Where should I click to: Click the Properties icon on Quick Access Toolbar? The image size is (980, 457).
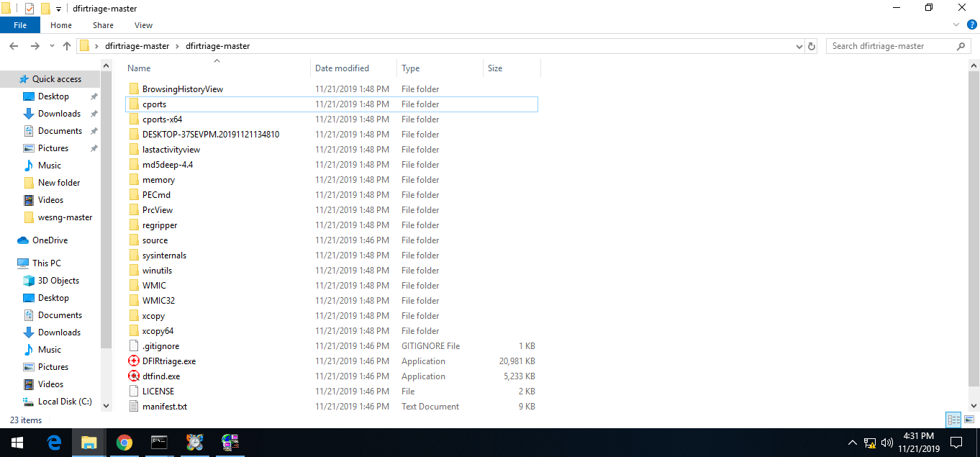(x=29, y=8)
